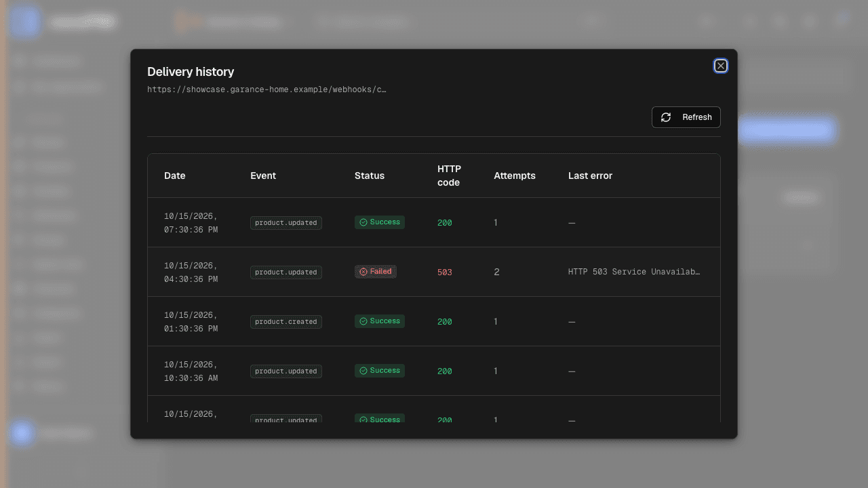
Task: Click product.updated tag in the failed row
Action: point(286,272)
